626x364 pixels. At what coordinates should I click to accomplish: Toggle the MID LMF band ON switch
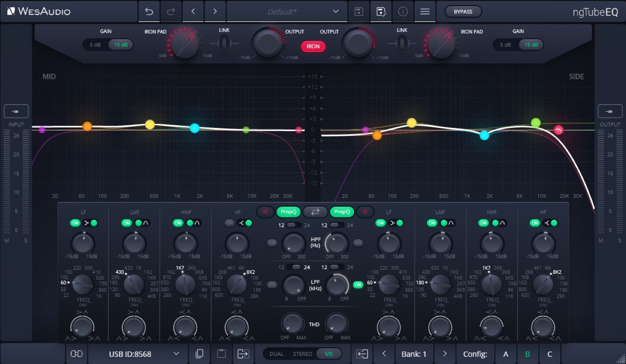pos(127,223)
